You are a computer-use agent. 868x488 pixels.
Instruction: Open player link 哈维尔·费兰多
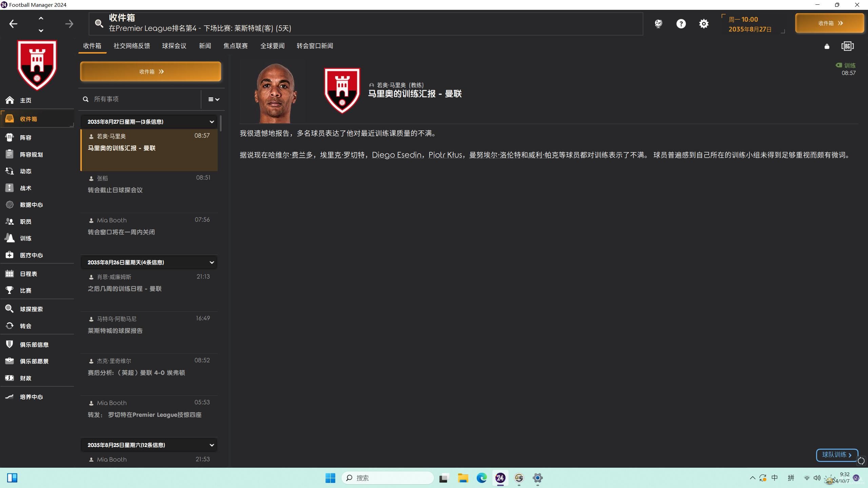(x=290, y=155)
